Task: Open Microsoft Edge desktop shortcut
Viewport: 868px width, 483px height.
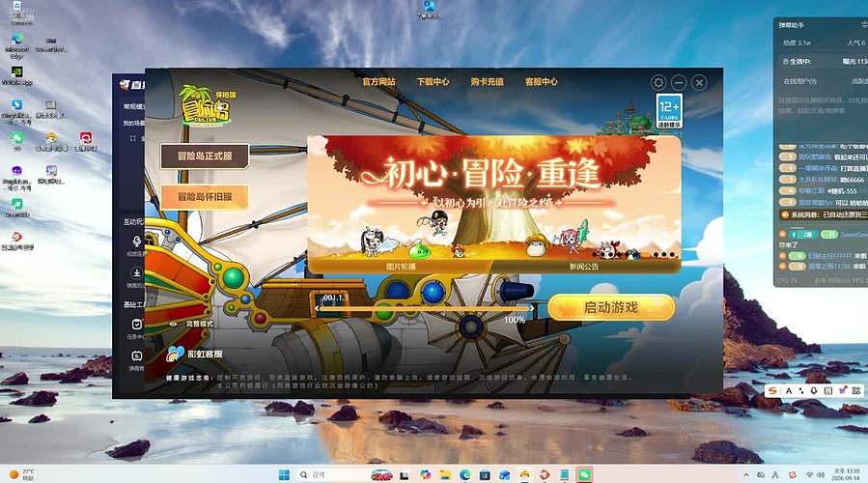Action: [x=16, y=45]
